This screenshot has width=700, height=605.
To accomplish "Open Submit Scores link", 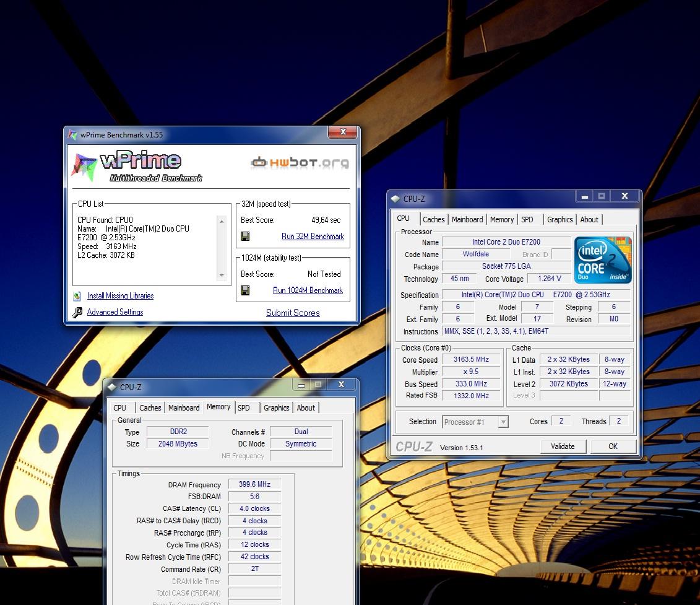I will pos(293,313).
